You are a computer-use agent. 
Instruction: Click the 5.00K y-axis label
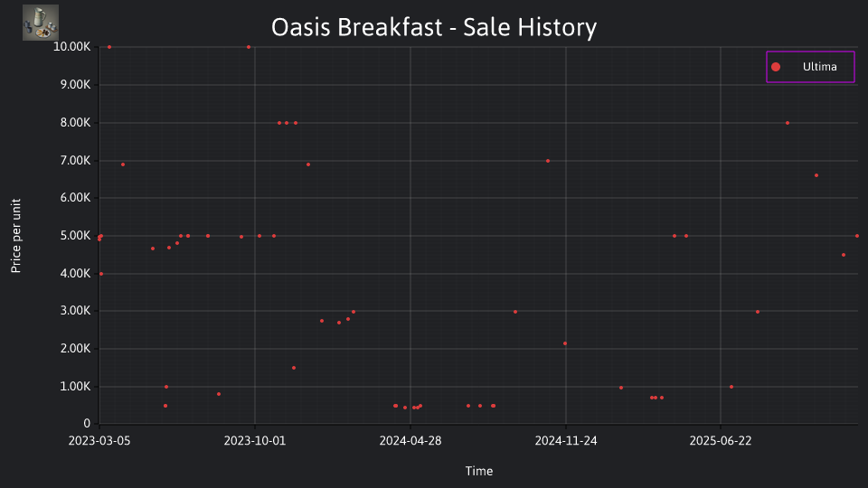[75, 236]
